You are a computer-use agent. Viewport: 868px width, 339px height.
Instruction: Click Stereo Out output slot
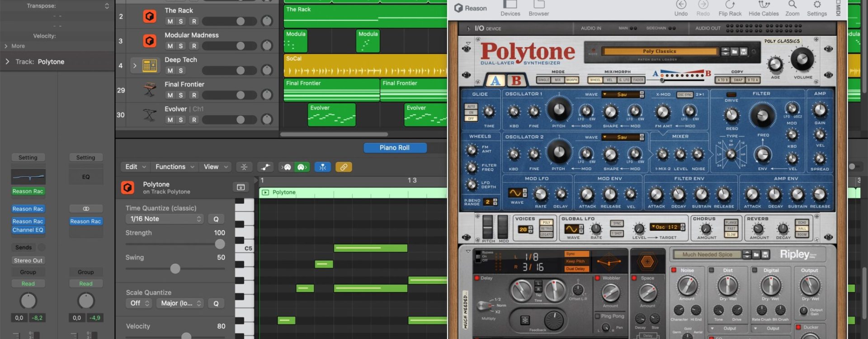click(28, 260)
